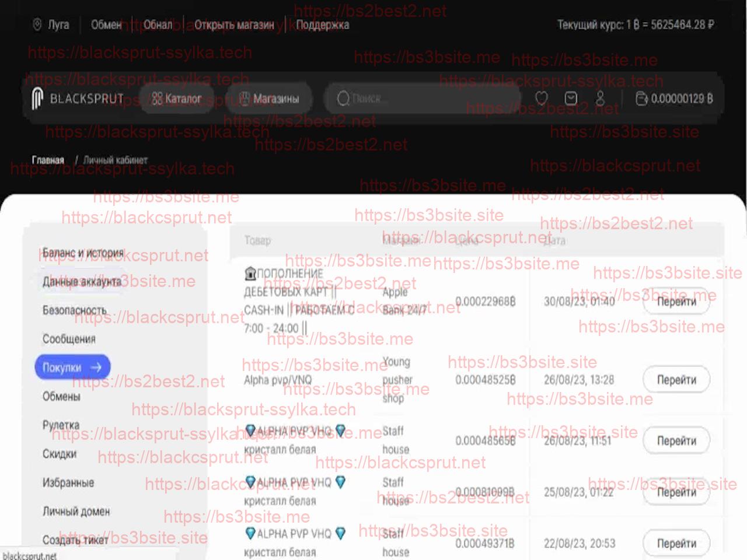
Task: Click Перейти for the 30/08/23 purchase
Action: (676, 302)
